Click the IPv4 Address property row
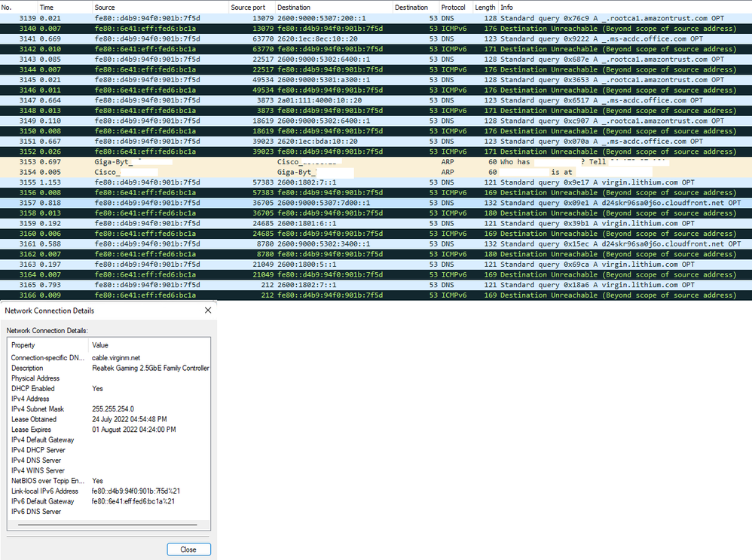Image resolution: width=752 pixels, height=560 pixels. click(x=109, y=399)
